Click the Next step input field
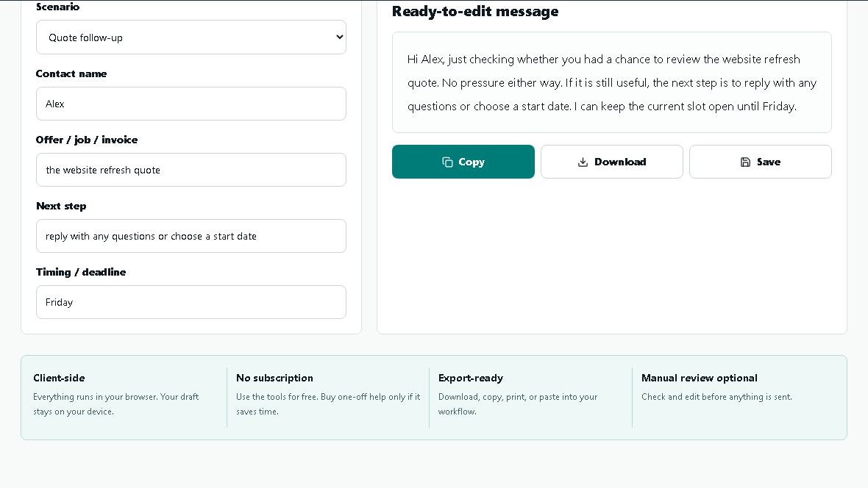The image size is (868, 488). pyautogui.click(x=191, y=236)
